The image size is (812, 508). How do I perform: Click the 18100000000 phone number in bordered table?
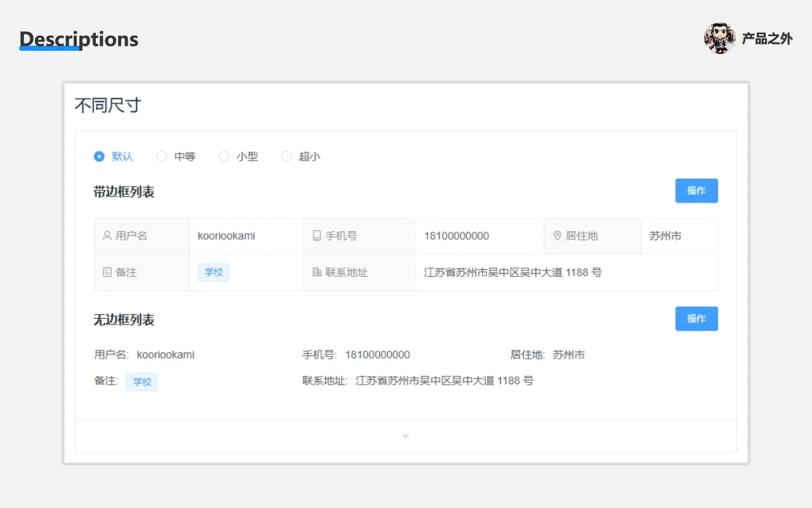pos(457,236)
